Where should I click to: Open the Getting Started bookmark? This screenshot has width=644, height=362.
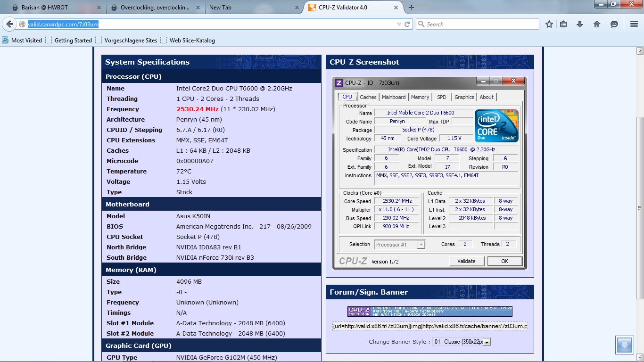[69, 40]
